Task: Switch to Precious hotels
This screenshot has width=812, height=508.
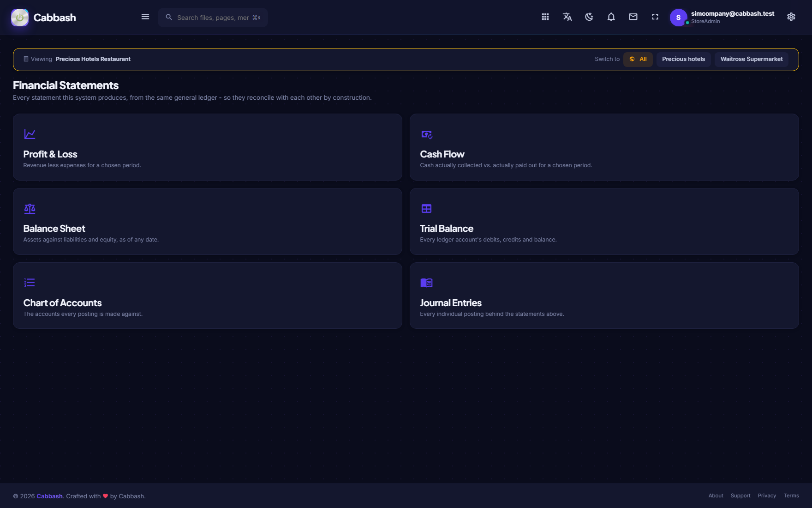Action: [x=684, y=59]
